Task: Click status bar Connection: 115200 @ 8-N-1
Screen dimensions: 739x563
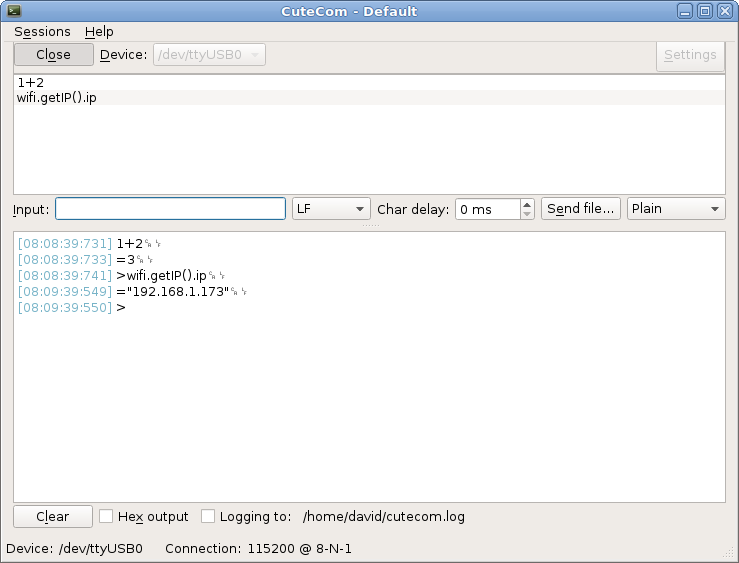Action: (258, 548)
